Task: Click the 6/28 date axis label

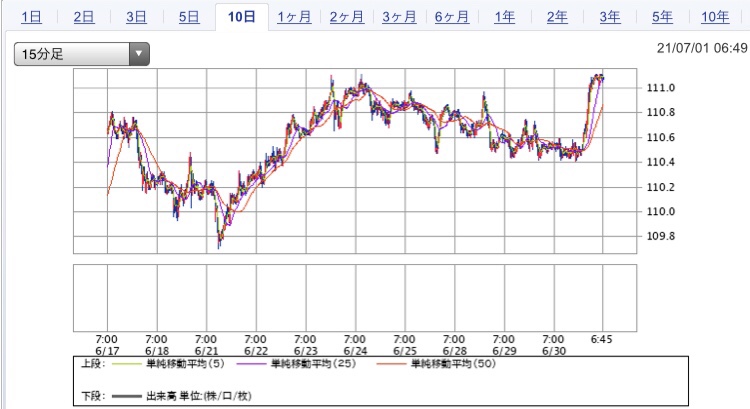Action: (455, 351)
